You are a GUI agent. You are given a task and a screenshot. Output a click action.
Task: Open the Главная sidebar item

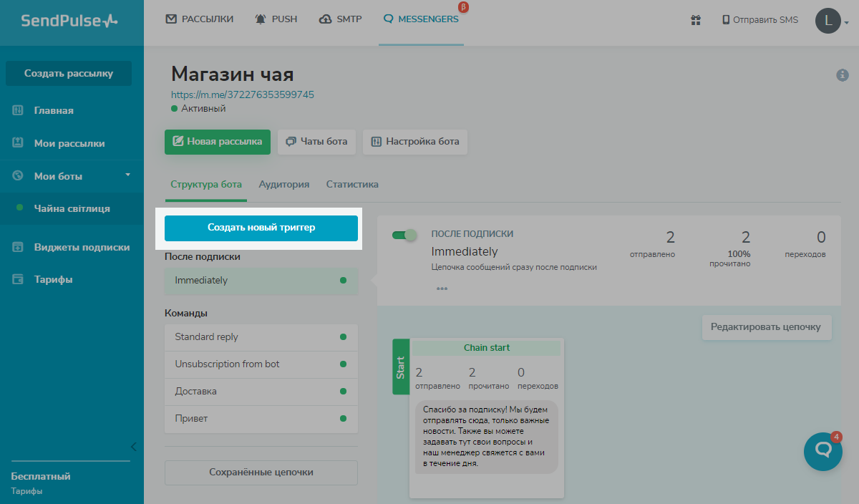pyautogui.click(x=54, y=110)
